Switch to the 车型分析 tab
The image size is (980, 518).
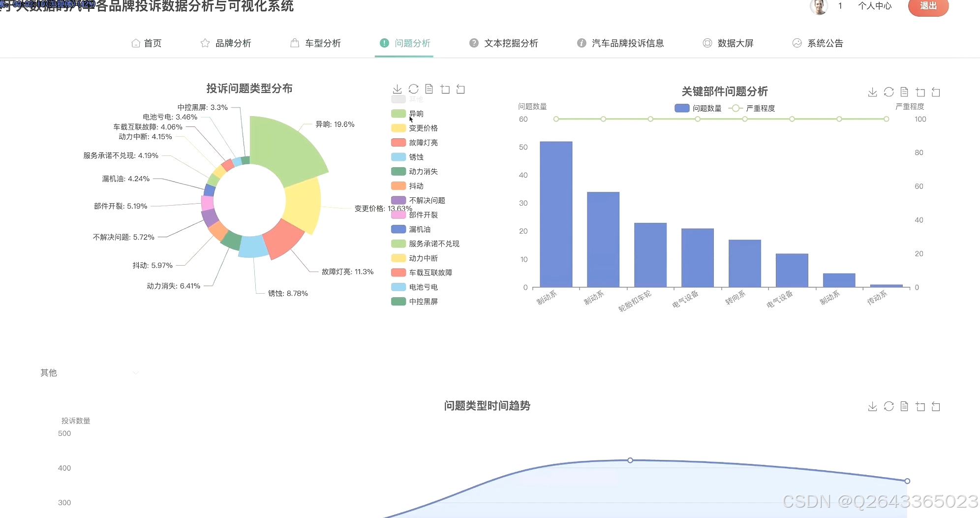[315, 43]
